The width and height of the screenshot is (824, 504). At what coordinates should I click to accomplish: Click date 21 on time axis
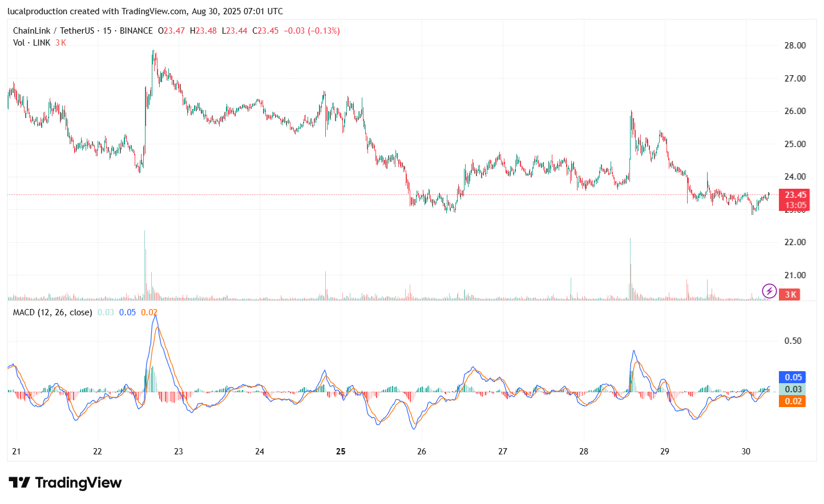(x=17, y=452)
